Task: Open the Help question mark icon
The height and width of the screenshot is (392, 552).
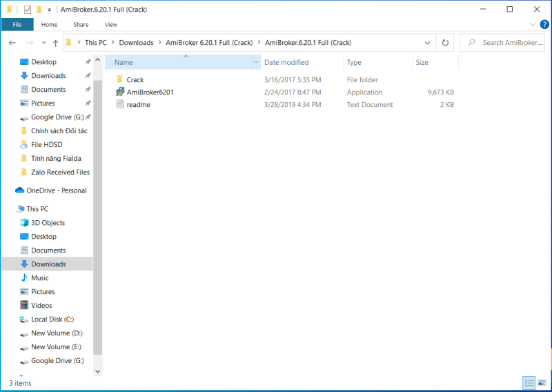Action: click(x=543, y=24)
